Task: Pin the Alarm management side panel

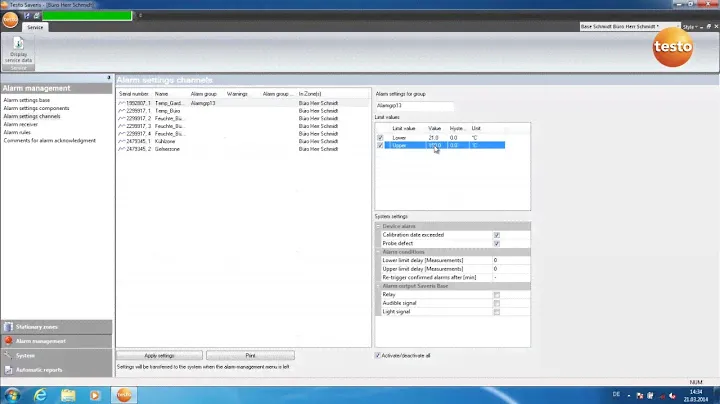Action: (x=108, y=79)
